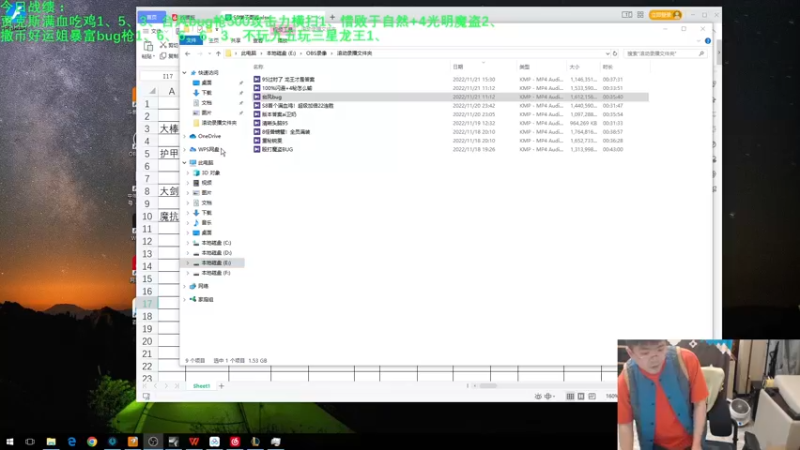Select the 暴打魔盗BUG video file
Screen dimensions: 800x450
pyautogui.click(x=451, y=149)
